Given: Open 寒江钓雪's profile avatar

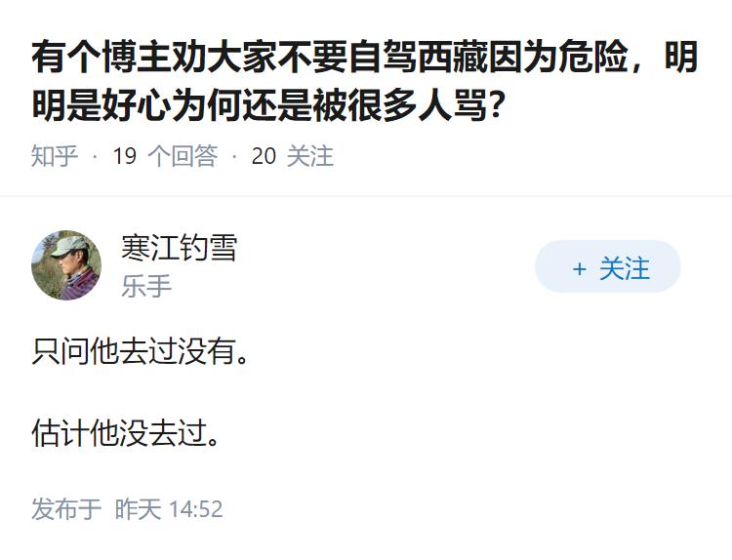Looking at the screenshot, I should pos(66,265).
